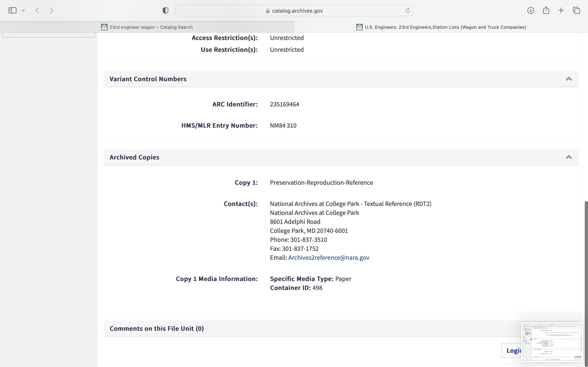Reload the page with refresh icon
Image resolution: width=588 pixels, height=367 pixels.
pyautogui.click(x=408, y=10)
